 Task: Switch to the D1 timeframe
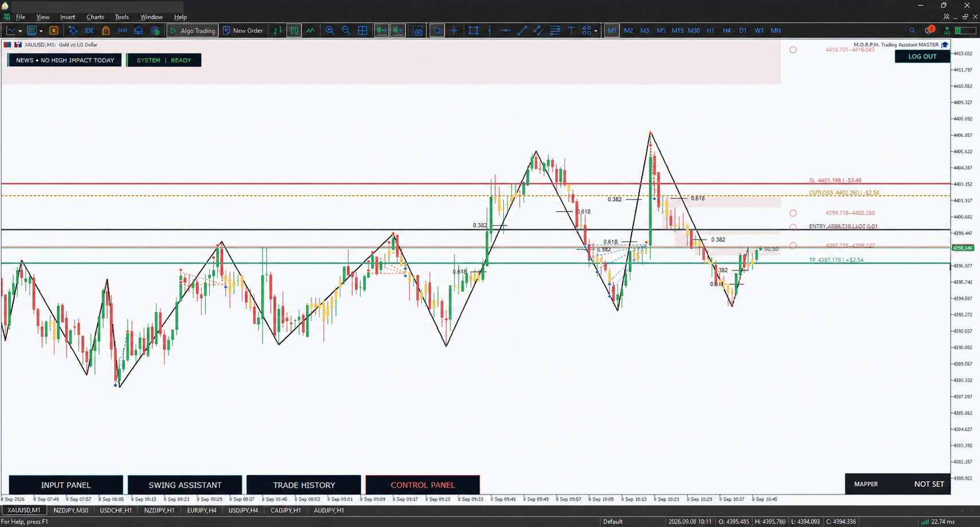click(743, 30)
